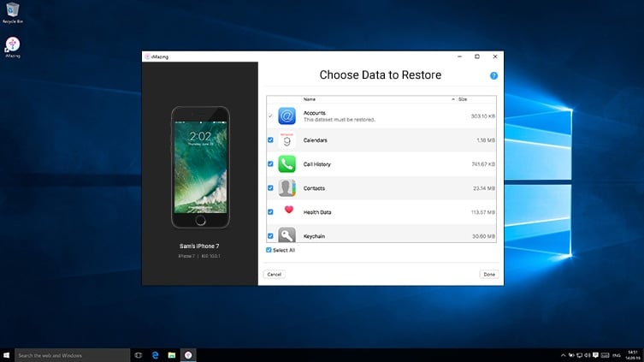Open the volume tray icon
This screenshot has width=644, height=362.
pos(588,355)
